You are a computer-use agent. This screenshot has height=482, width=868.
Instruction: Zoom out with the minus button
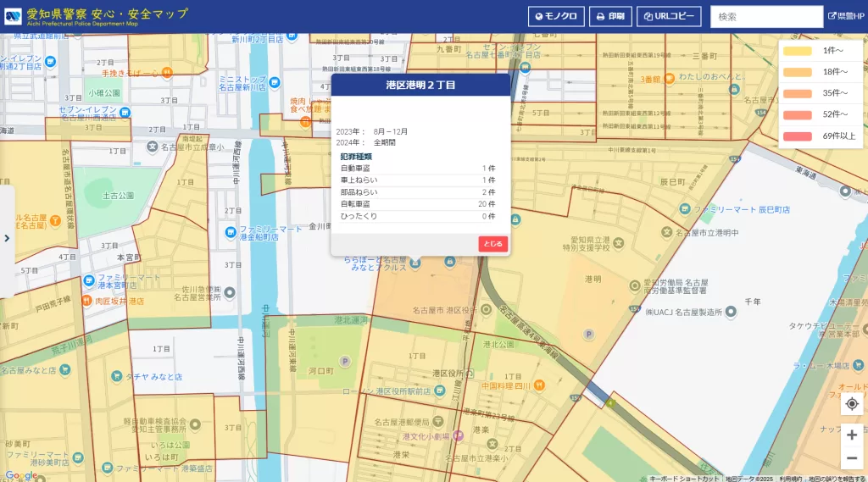(x=852, y=458)
